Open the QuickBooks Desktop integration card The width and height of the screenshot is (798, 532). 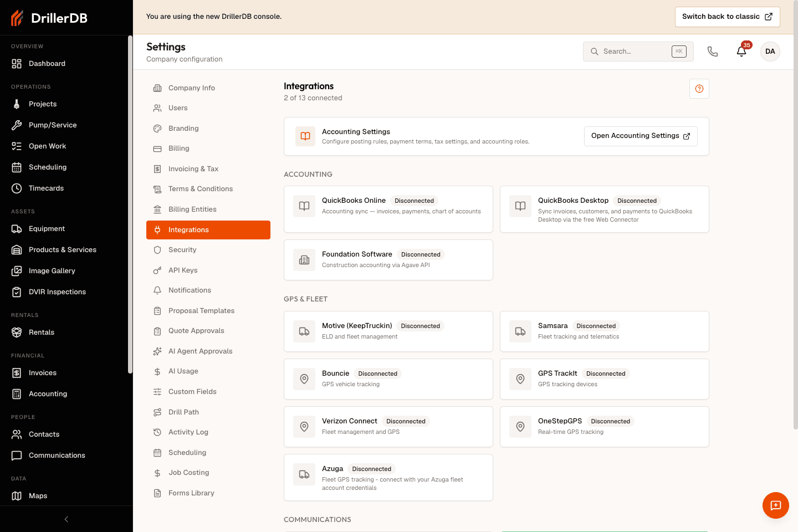605,209
